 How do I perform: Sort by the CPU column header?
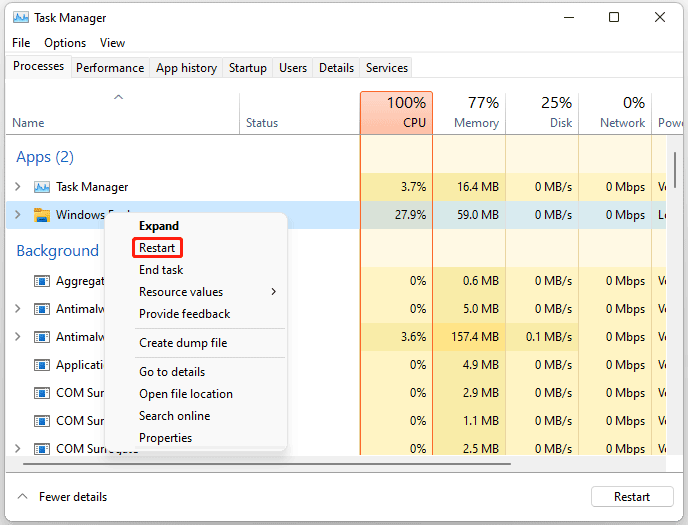click(x=397, y=113)
